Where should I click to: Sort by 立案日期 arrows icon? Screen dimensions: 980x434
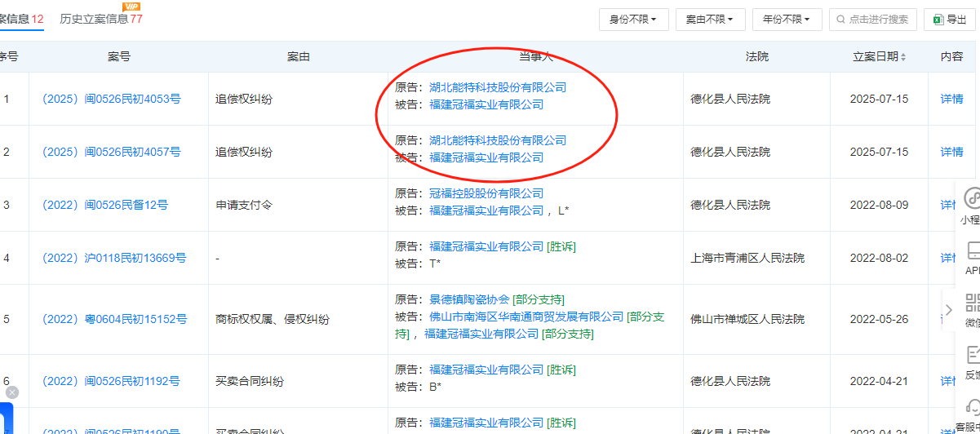(903, 57)
